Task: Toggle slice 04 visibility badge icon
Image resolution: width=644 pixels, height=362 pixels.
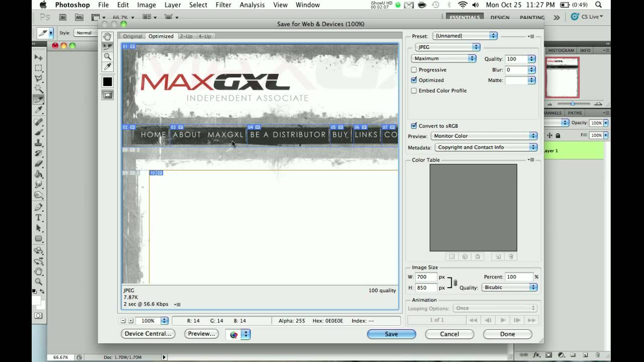Action: [x=258, y=127]
